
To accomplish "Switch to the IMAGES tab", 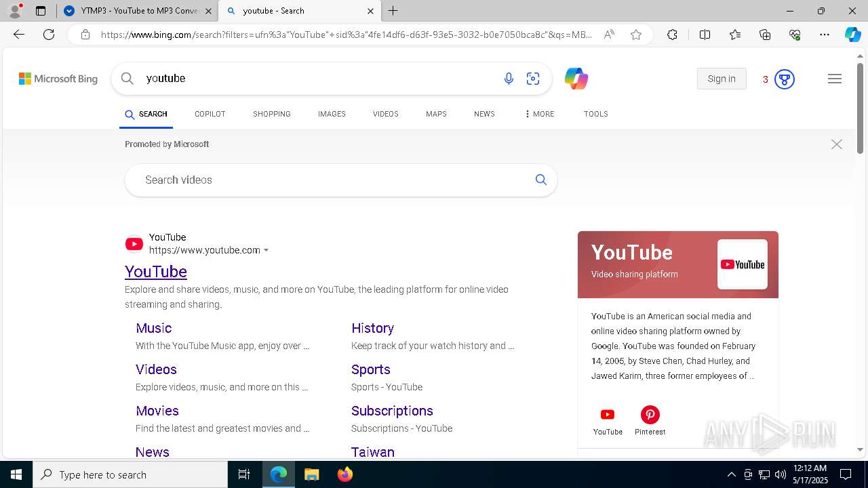I will 332,114.
